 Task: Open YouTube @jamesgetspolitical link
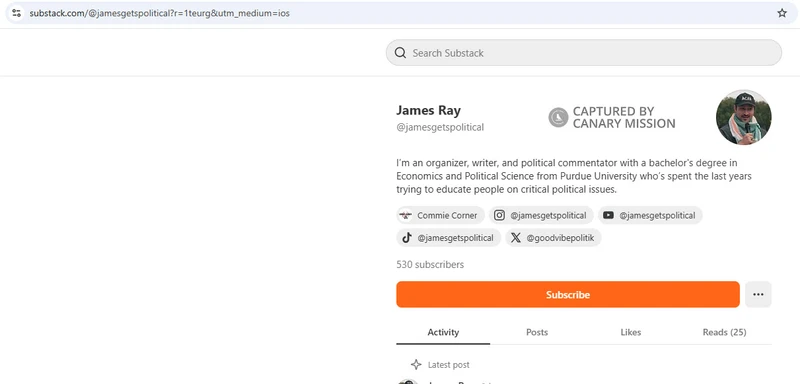click(650, 215)
